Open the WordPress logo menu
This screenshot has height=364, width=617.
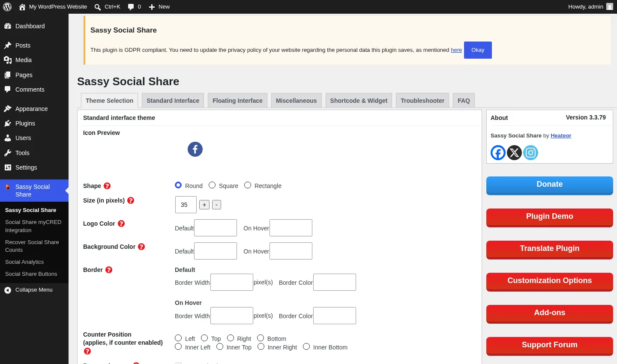7,7
